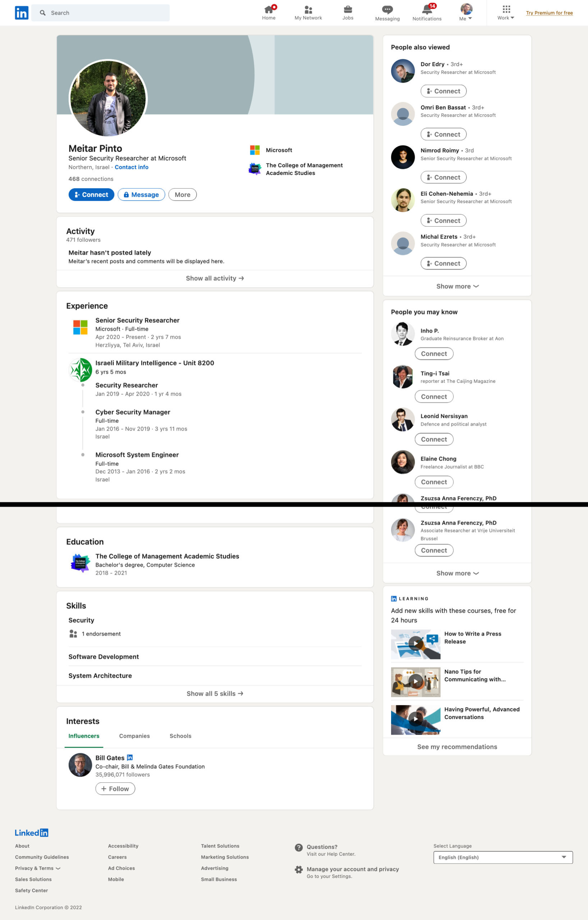Open Eli Cohen-Nehemia's profile picture
Screen dimensions: 588x920
pos(403,200)
